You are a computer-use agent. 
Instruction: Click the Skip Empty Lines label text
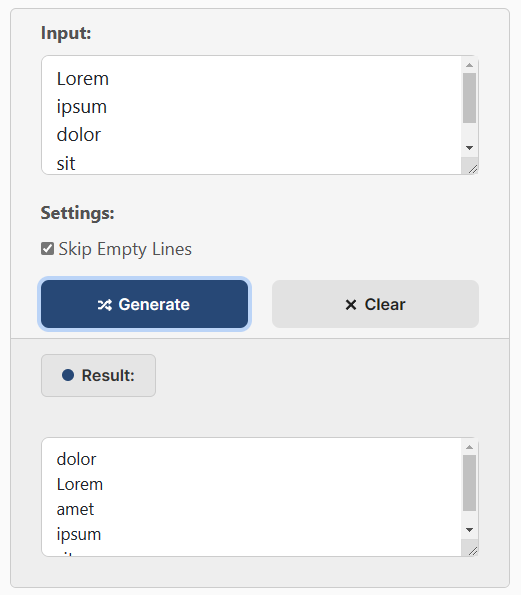coord(125,249)
